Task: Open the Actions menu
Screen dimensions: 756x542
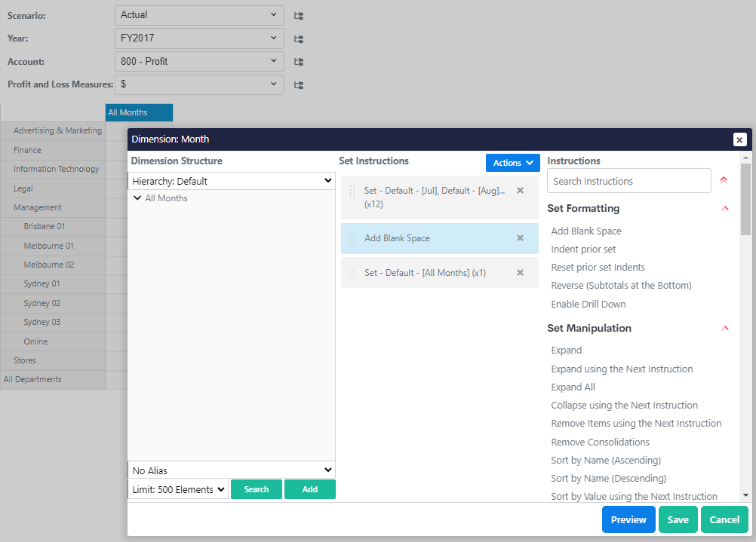Action: pos(513,163)
